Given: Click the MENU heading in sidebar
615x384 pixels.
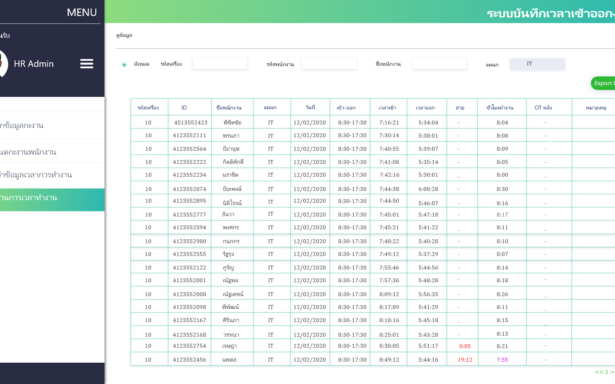Looking at the screenshot, I should (x=82, y=13).
